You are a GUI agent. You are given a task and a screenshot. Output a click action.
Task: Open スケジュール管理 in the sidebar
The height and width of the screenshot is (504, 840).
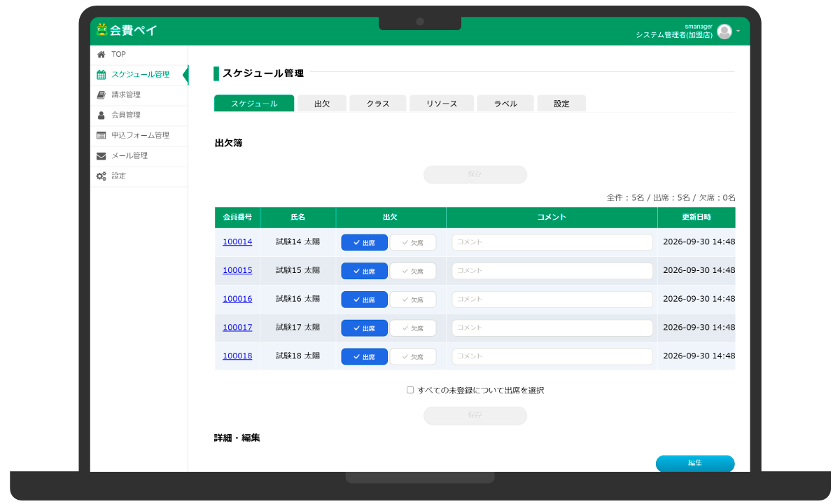click(x=139, y=75)
